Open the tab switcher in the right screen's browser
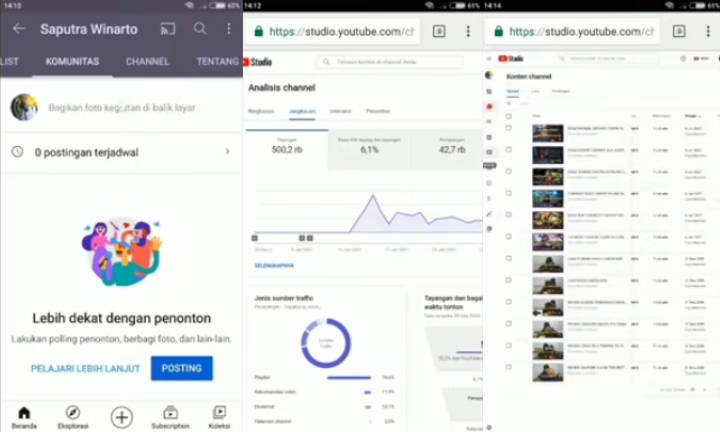This screenshot has height=432, width=720. tap(679, 31)
